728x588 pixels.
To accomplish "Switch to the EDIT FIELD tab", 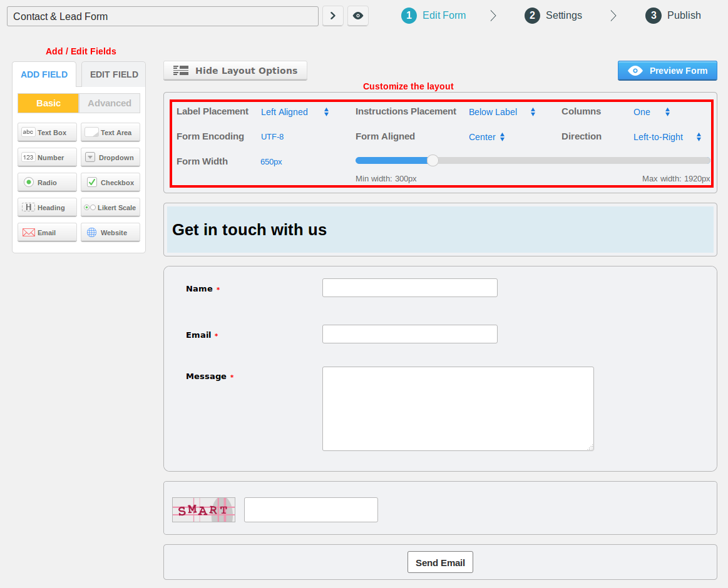I will pos(113,74).
